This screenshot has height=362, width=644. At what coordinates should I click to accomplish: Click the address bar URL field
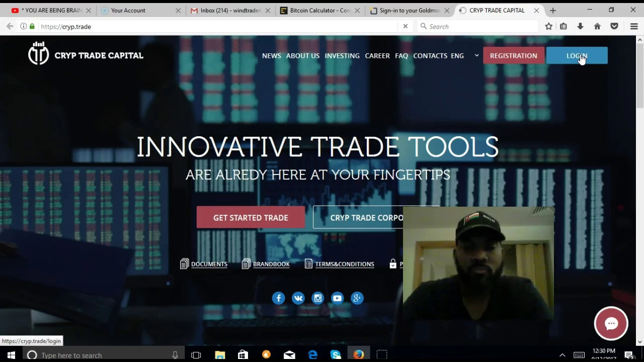(216, 26)
